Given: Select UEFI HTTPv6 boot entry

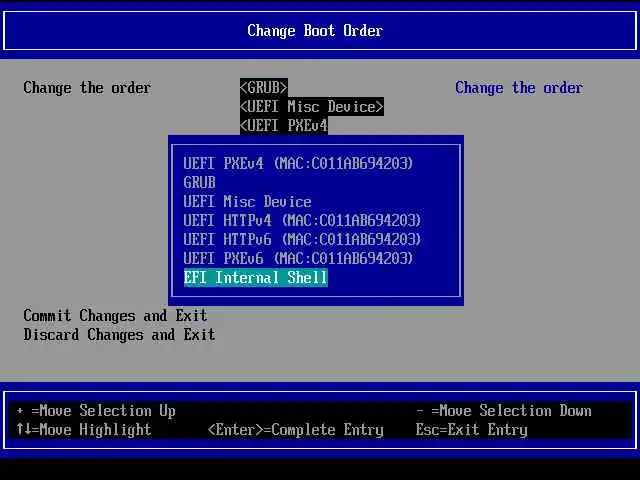Looking at the screenshot, I should tap(302, 239).
